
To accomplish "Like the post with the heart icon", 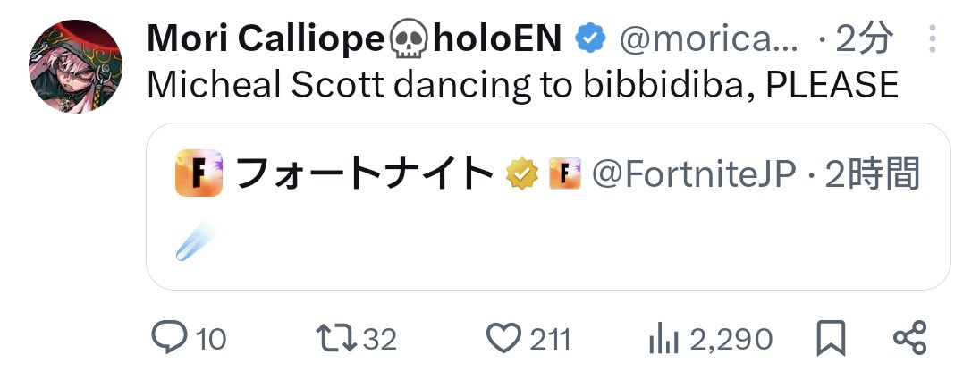I will 504,337.
